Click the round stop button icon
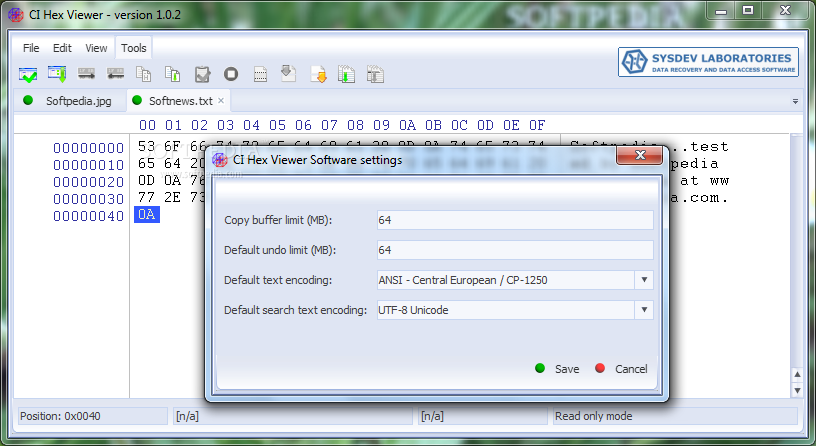Image resolution: width=816 pixels, height=446 pixels. tap(231, 74)
